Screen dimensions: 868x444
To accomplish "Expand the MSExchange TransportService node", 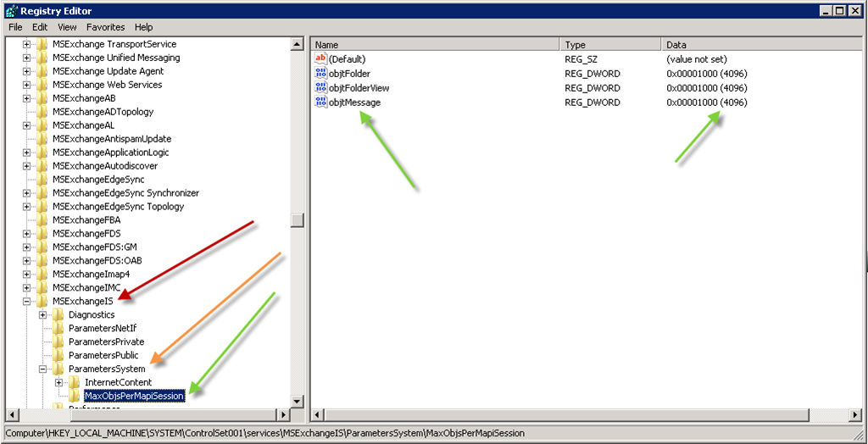I will pos(26,44).
